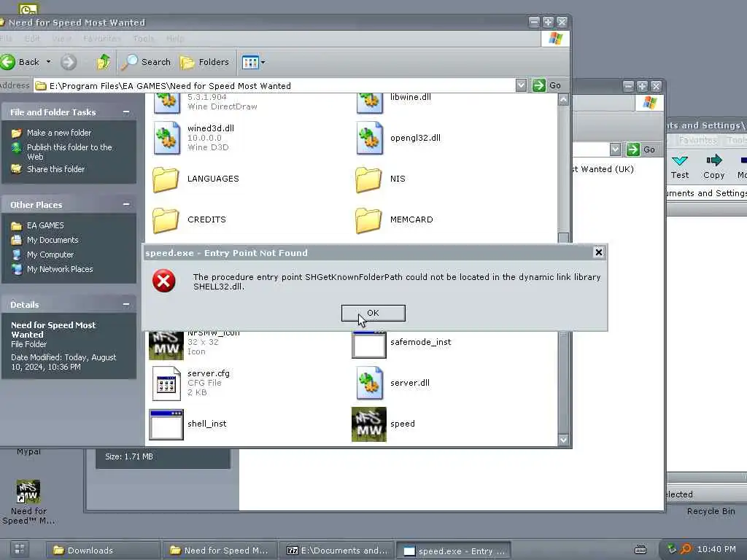Open My Documents from Other Places
This screenshot has height=560, width=747.
point(53,240)
